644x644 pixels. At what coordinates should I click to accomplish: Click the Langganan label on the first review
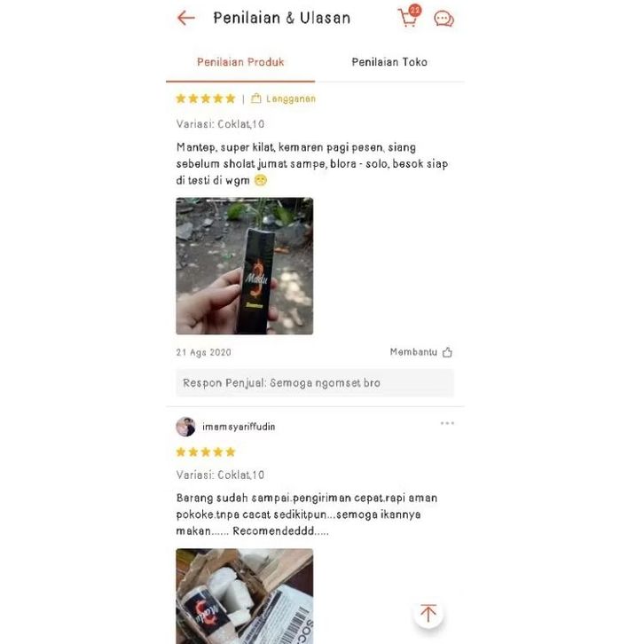(291, 98)
